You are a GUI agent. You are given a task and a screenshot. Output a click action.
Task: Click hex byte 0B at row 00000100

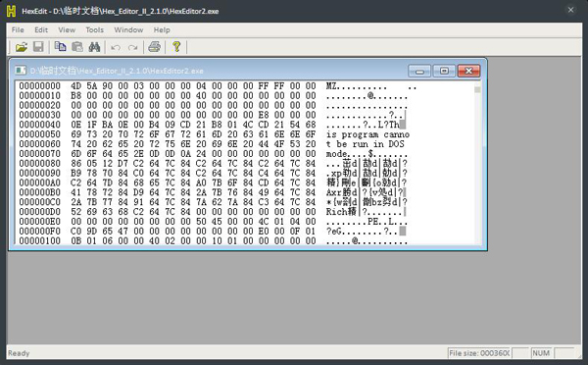[76, 240]
